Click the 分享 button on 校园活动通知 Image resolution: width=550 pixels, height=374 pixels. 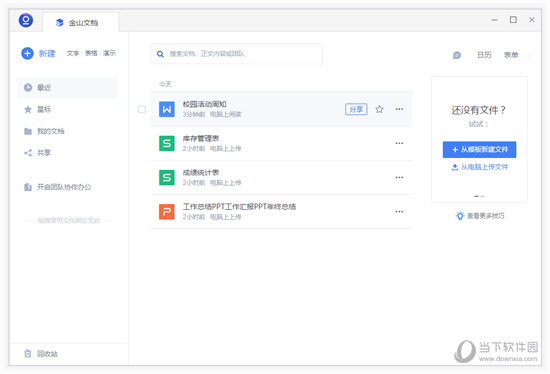pyautogui.click(x=356, y=109)
